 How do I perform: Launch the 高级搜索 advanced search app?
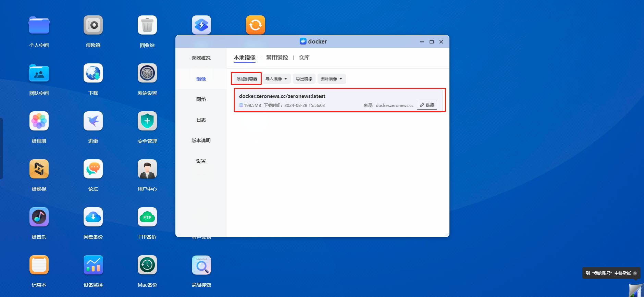click(201, 265)
